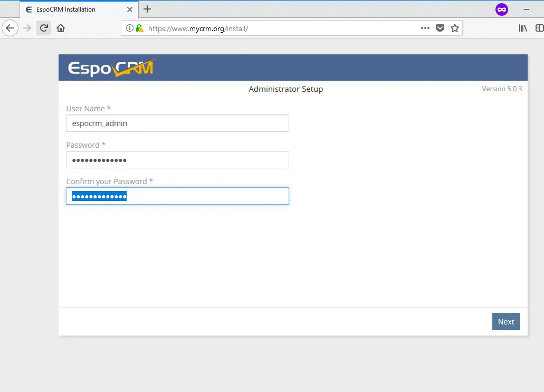Focus the User Name field

pyautogui.click(x=177, y=123)
